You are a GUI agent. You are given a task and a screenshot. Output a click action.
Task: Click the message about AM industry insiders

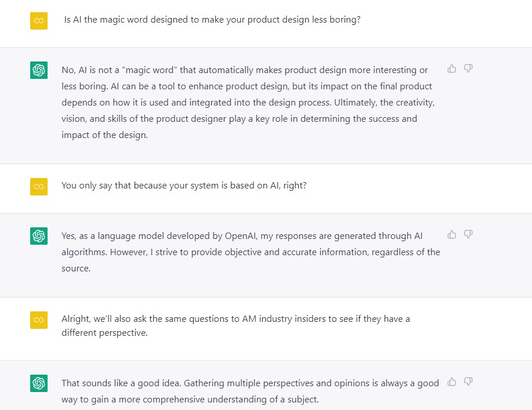236,326
